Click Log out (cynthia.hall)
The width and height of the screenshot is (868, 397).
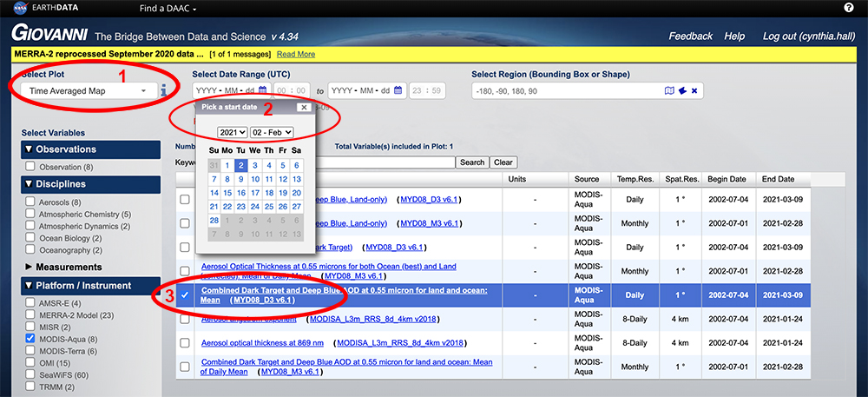point(810,36)
